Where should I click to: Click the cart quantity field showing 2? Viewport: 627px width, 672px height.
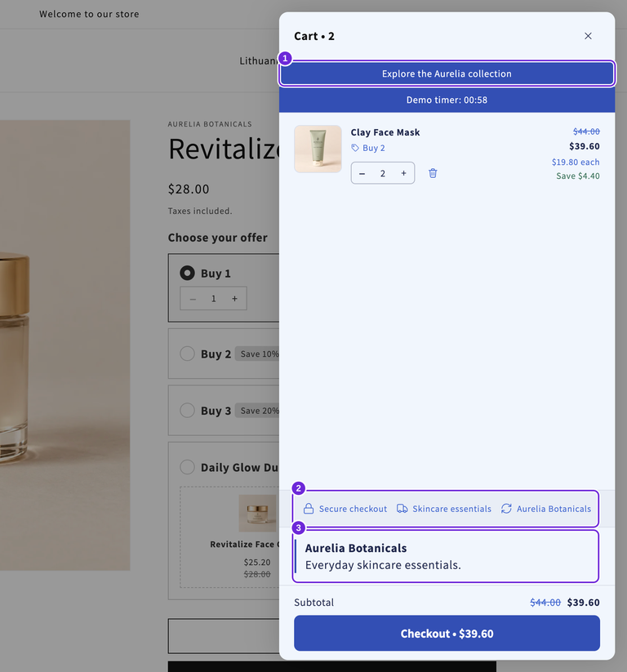[x=383, y=173]
